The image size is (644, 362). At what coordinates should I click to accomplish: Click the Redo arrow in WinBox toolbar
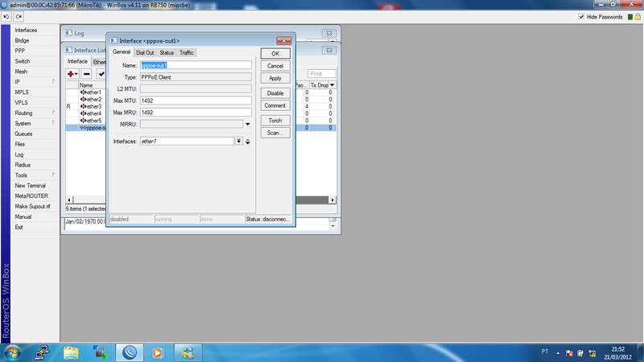[19, 17]
